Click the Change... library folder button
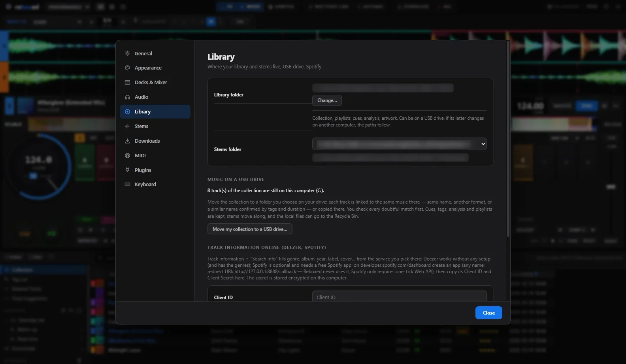Viewport: 626px width, 364px height. pos(327,100)
